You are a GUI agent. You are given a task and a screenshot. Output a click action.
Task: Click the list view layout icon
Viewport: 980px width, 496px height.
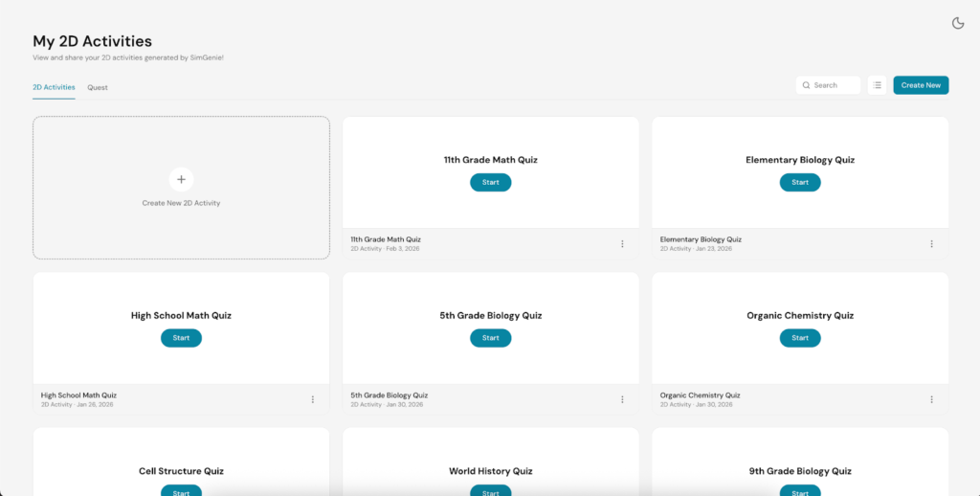click(877, 85)
